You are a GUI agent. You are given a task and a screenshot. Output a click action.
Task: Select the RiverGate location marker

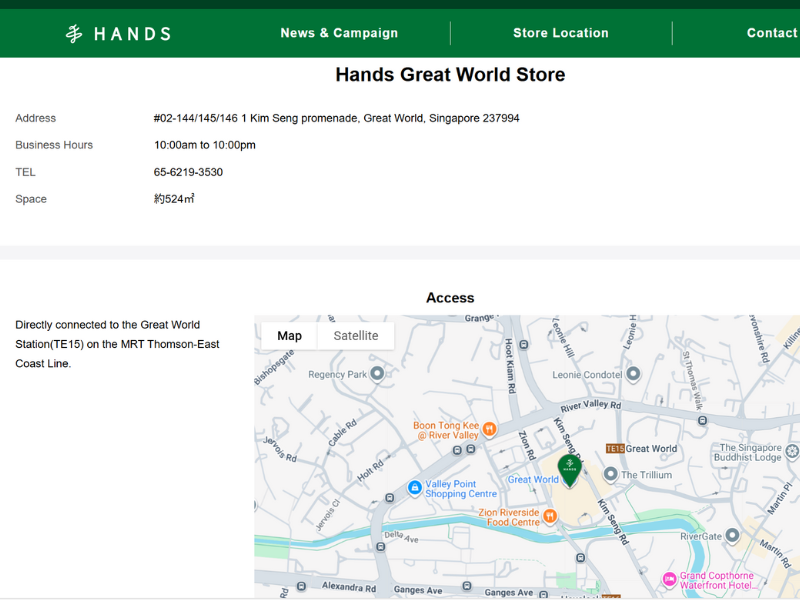point(732,535)
